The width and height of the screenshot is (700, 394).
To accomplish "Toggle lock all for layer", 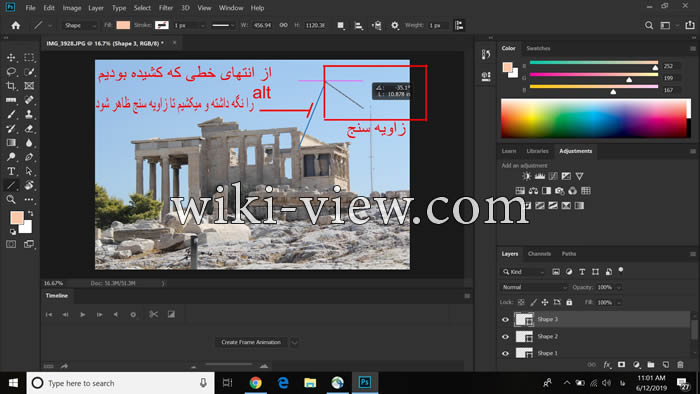I will coord(569,302).
